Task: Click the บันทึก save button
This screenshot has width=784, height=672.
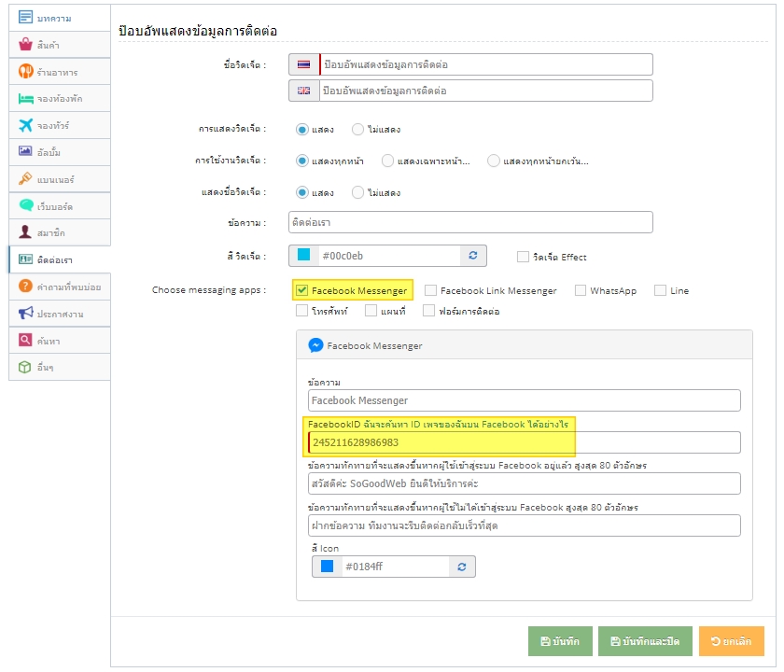Action: pyautogui.click(x=560, y=641)
